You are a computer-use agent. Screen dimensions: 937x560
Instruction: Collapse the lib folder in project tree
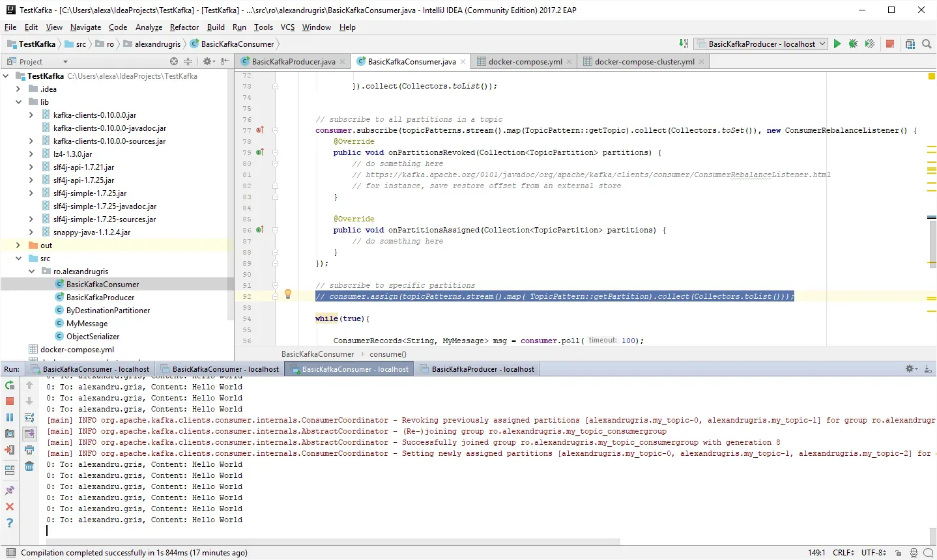pos(18,102)
